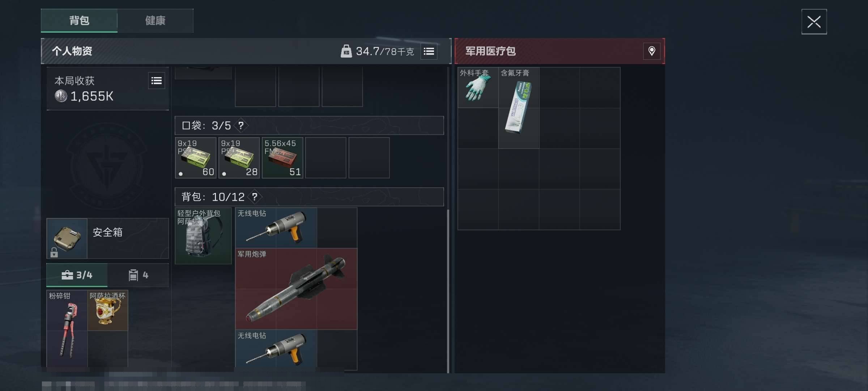Image resolution: width=868 pixels, height=391 pixels.
Task: Click the 军用炮弹 missile item
Action: pos(296,289)
